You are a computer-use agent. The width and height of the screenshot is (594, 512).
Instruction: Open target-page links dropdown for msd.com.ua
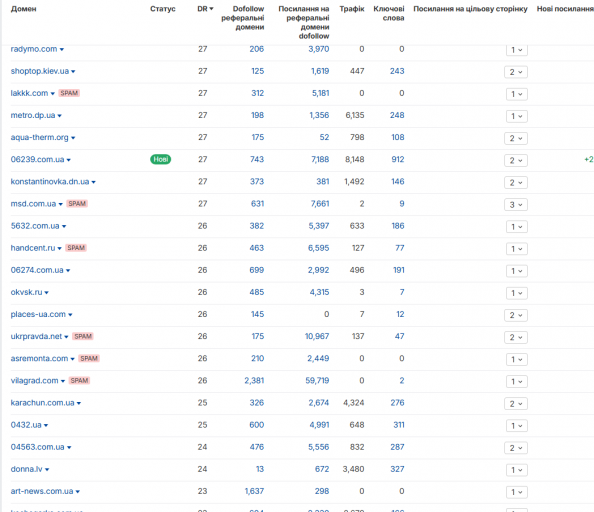click(x=516, y=205)
